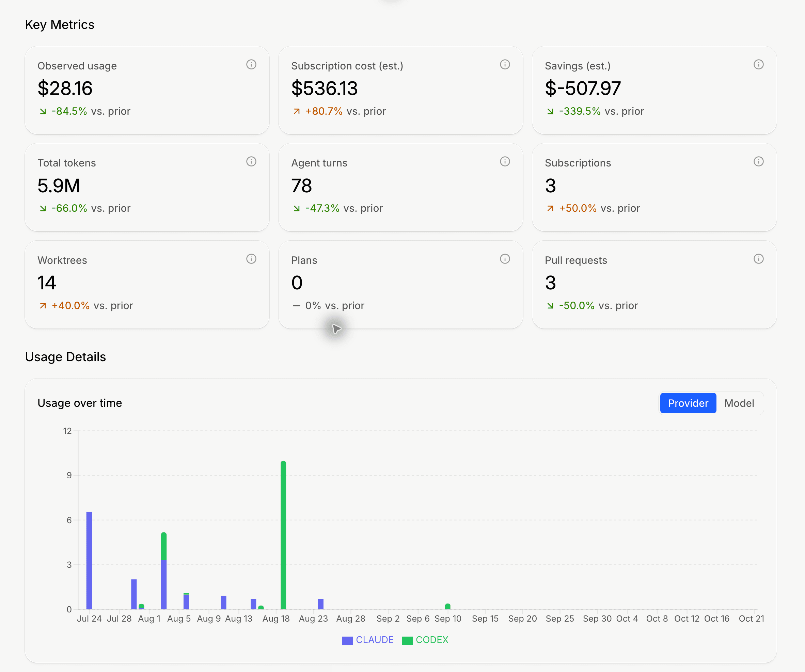Image resolution: width=805 pixels, height=672 pixels.
Task: Click the 5.9M total tokens value
Action: (x=59, y=186)
